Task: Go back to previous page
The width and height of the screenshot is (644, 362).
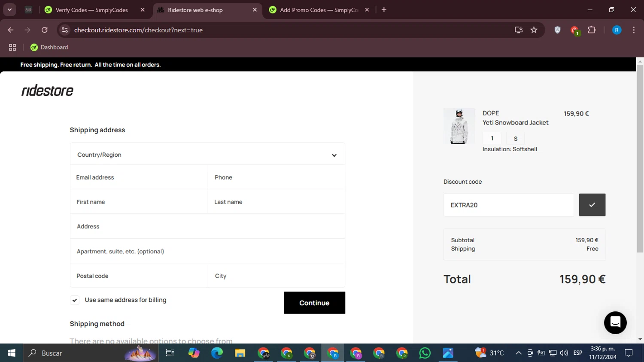Action: (11, 30)
